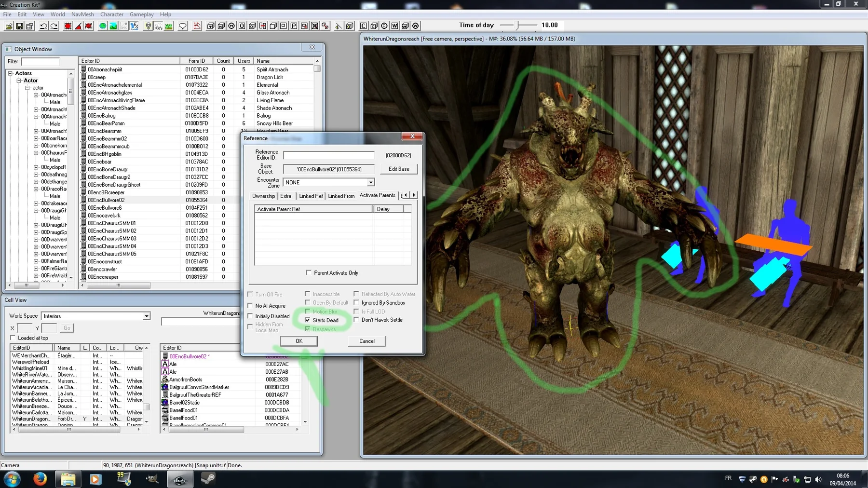
Task: Click the Creation Kit taskbar icon
Action: click(180, 479)
